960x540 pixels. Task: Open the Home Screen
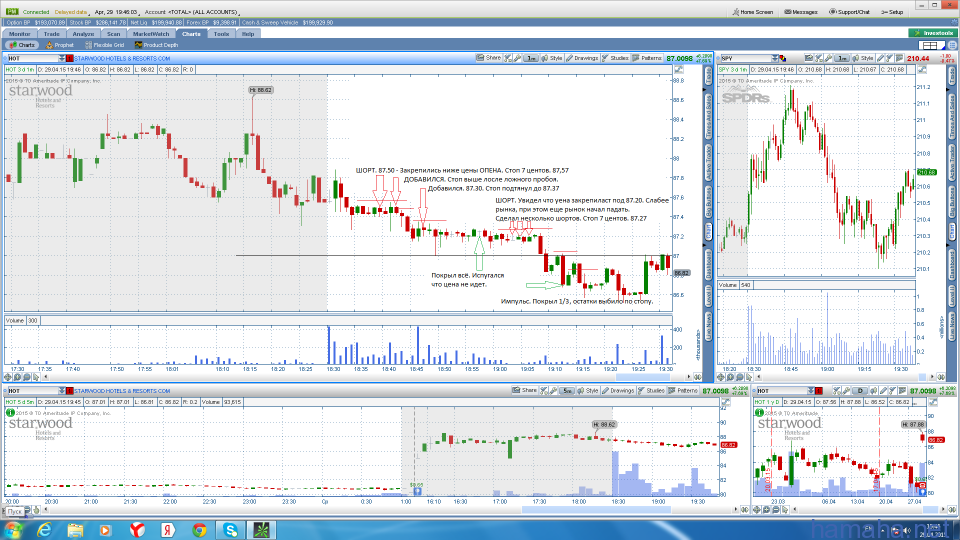752,12
